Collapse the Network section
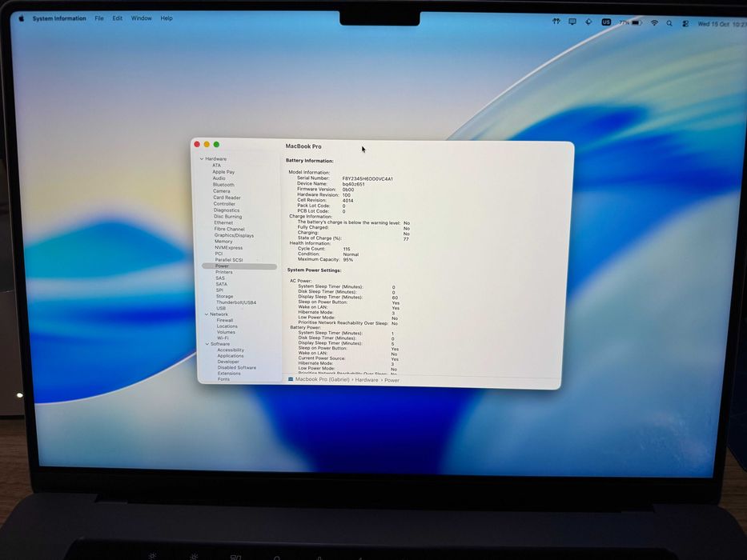Screen dimensions: 747x560 point(207,314)
